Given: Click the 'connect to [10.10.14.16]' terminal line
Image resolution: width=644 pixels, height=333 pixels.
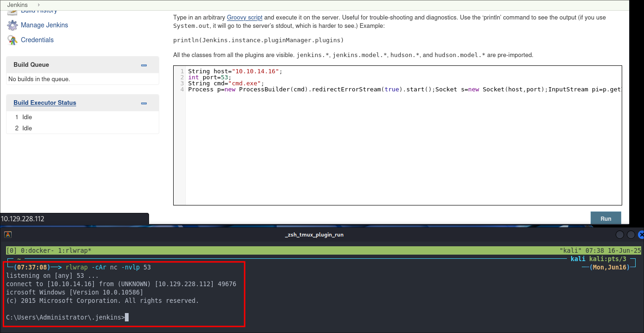Looking at the screenshot, I should click(x=121, y=284).
